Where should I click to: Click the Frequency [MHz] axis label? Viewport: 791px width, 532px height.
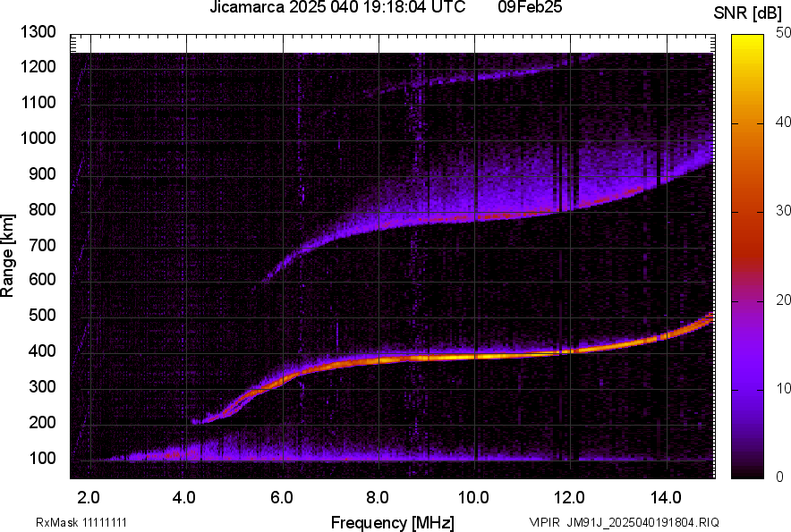pyautogui.click(x=393, y=522)
